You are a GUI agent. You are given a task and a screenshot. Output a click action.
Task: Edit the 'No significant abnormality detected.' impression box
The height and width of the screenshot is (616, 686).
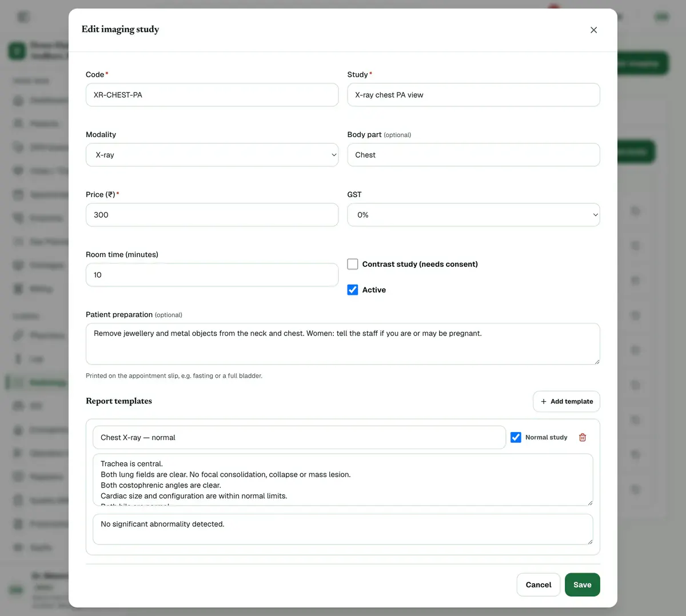pos(343,529)
